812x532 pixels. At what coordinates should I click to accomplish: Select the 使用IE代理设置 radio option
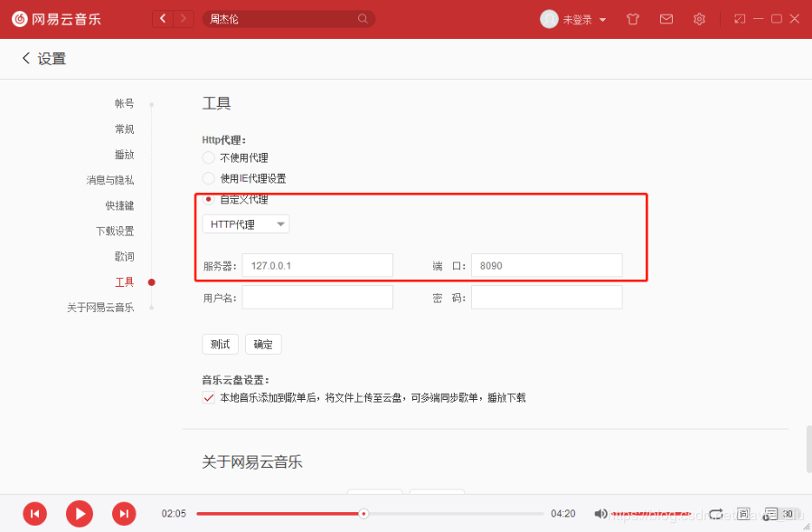(x=208, y=177)
